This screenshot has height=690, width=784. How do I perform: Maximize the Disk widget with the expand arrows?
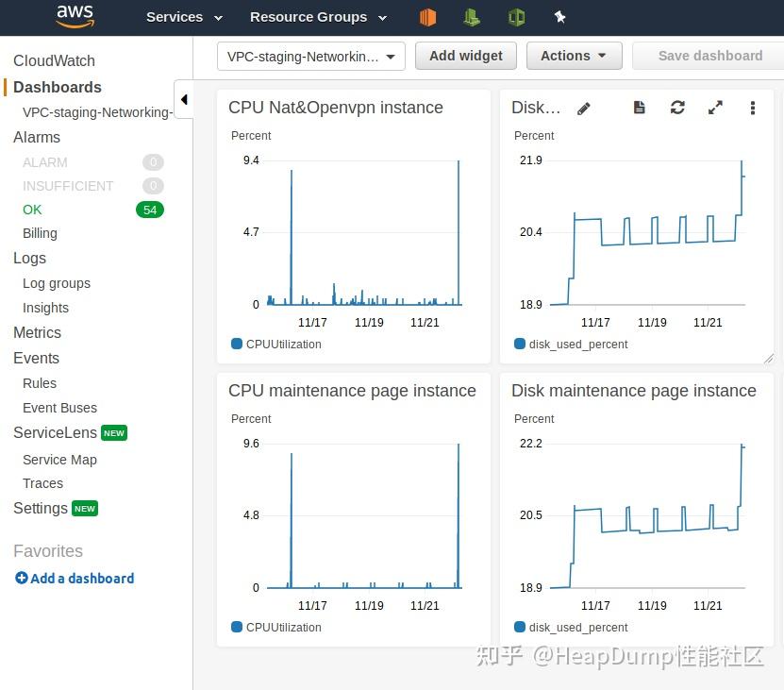pyautogui.click(x=715, y=108)
